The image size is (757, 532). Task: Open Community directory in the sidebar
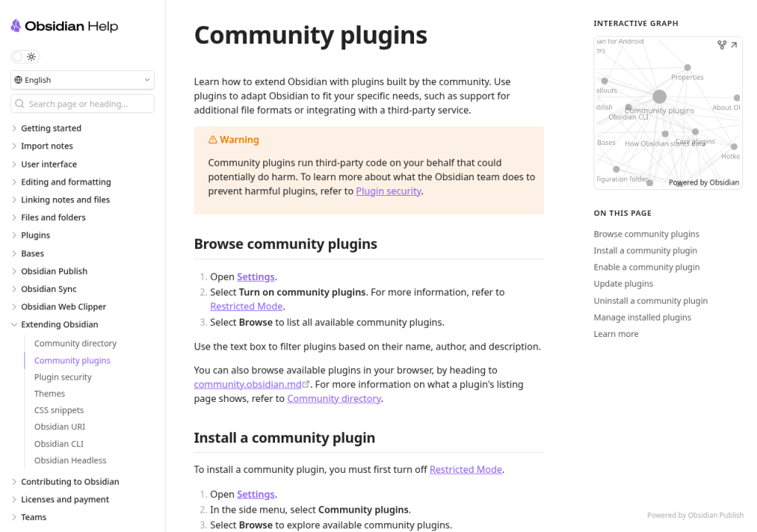click(x=75, y=344)
